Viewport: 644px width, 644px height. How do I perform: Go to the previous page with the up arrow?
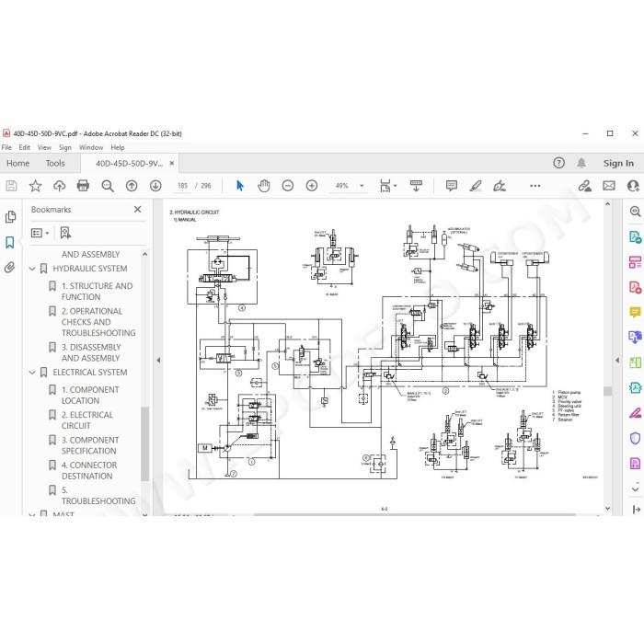click(x=132, y=186)
